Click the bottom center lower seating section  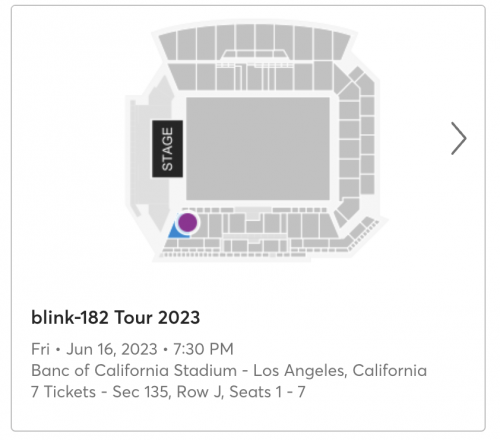coord(254,225)
